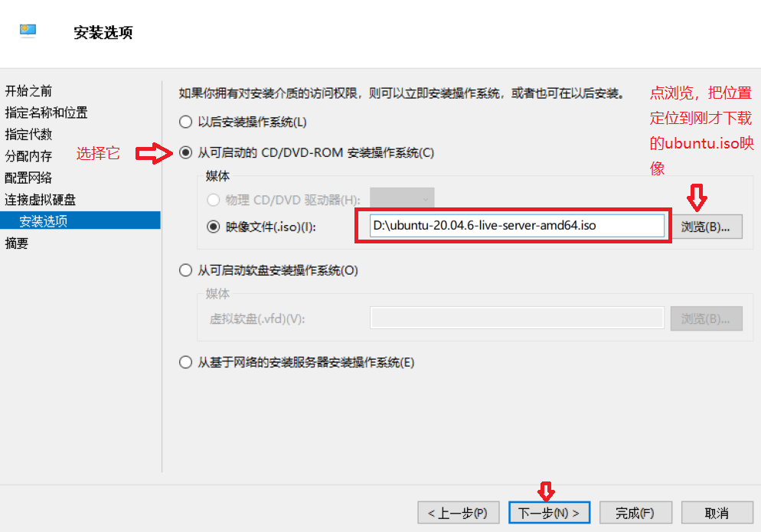761x532 pixels.
Task: Open 连接虚拟硬盘 wizard step
Action: tap(41, 200)
